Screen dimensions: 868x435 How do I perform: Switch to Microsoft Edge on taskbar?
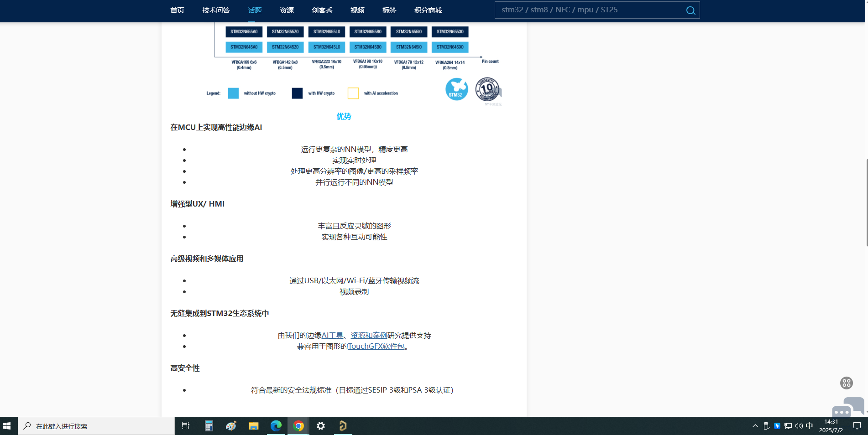276,426
